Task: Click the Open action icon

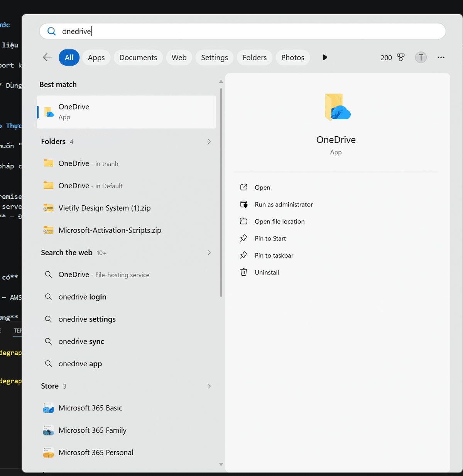Action: 243,187
